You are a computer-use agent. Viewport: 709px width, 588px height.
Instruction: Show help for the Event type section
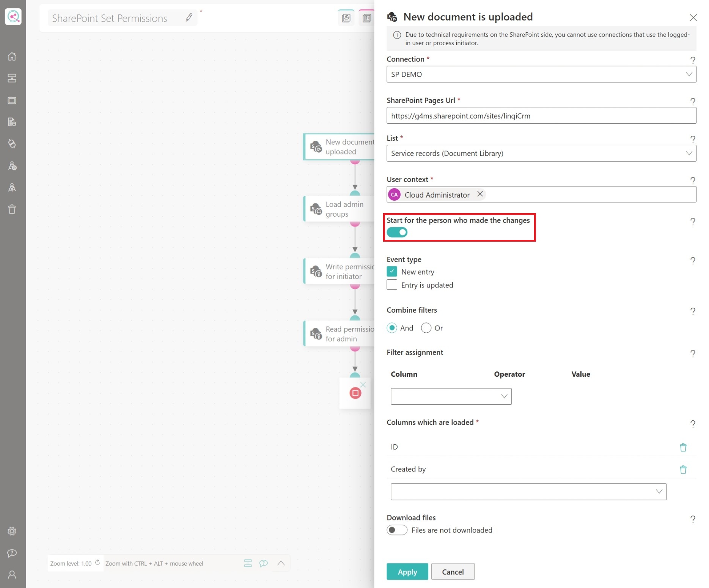[x=693, y=261]
